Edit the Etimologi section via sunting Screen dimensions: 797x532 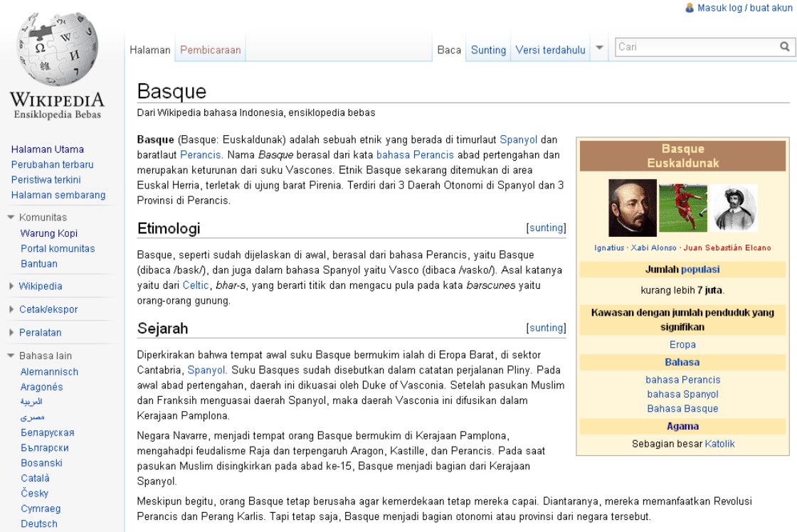547,228
